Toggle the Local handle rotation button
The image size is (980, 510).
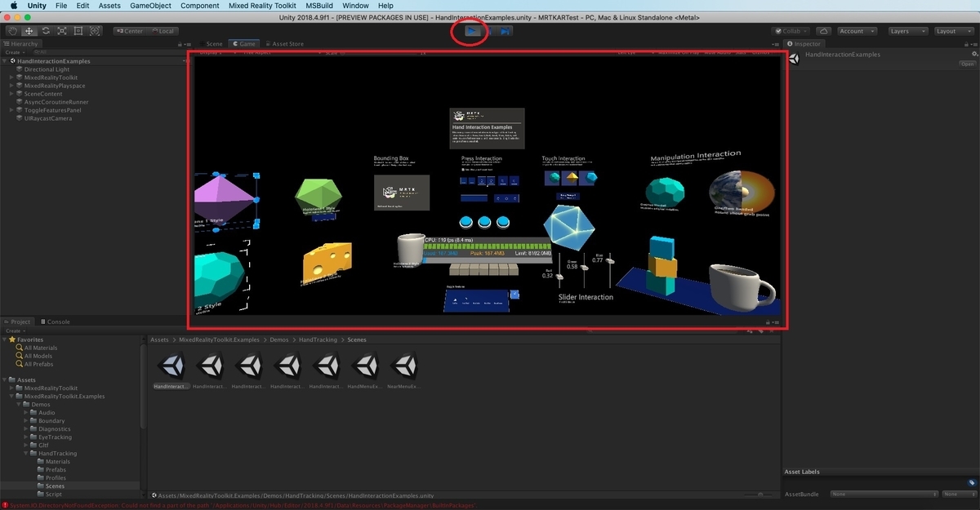click(162, 31)
